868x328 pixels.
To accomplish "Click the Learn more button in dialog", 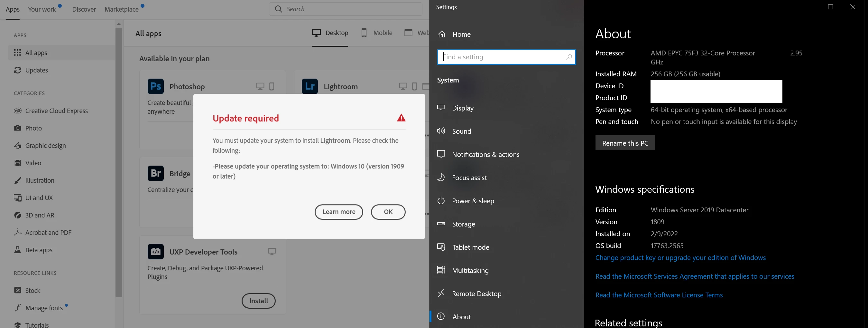I will click(339, 212).
